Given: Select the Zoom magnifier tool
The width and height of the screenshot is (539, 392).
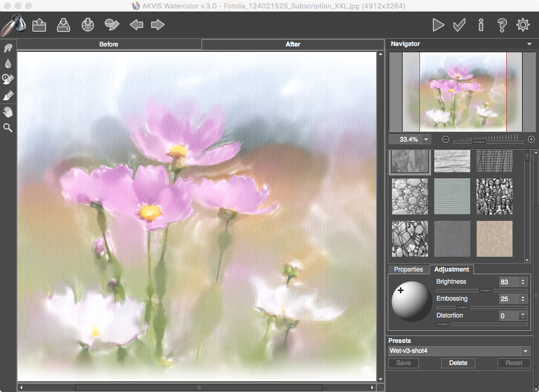Looking at the screenshot, I should pyautogui.click(x=8, y=127).
